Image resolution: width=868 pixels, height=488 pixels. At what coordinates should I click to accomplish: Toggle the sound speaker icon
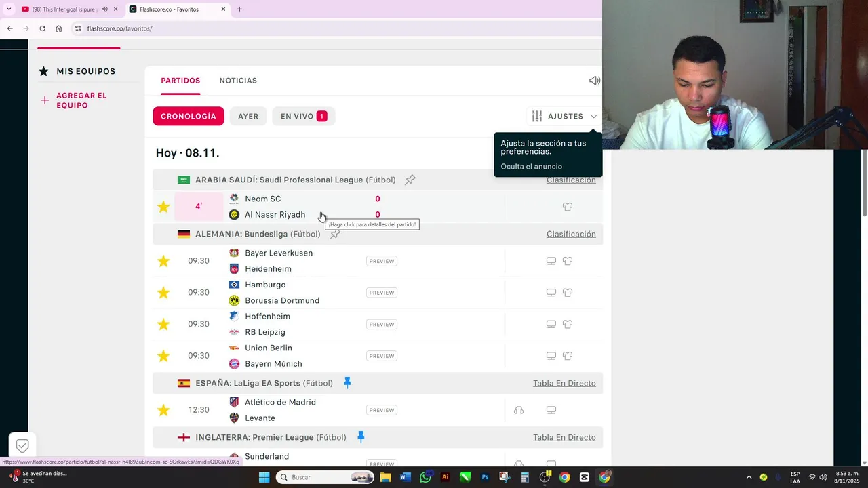[x=595, y=81]
